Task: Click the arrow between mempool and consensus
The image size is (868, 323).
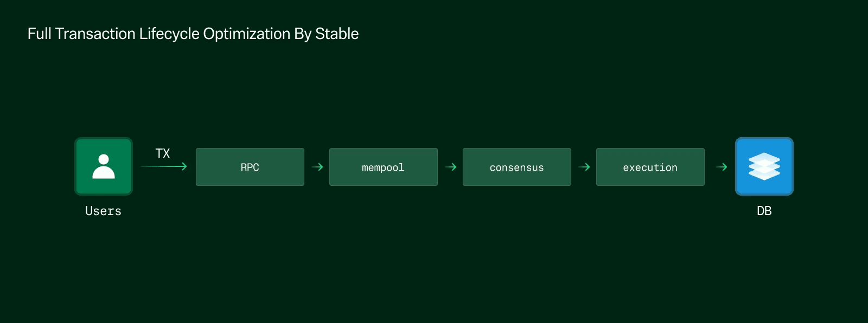Action: (450, 167)
